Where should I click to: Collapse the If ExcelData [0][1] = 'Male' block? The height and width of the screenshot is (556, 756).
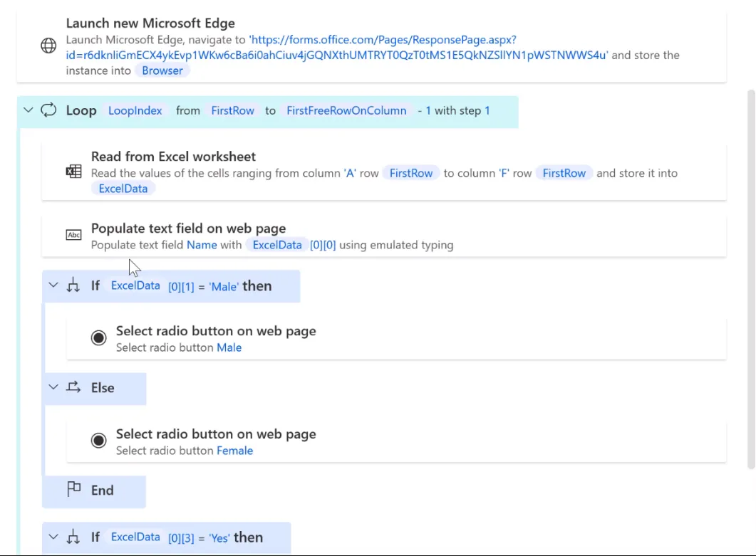53,285
